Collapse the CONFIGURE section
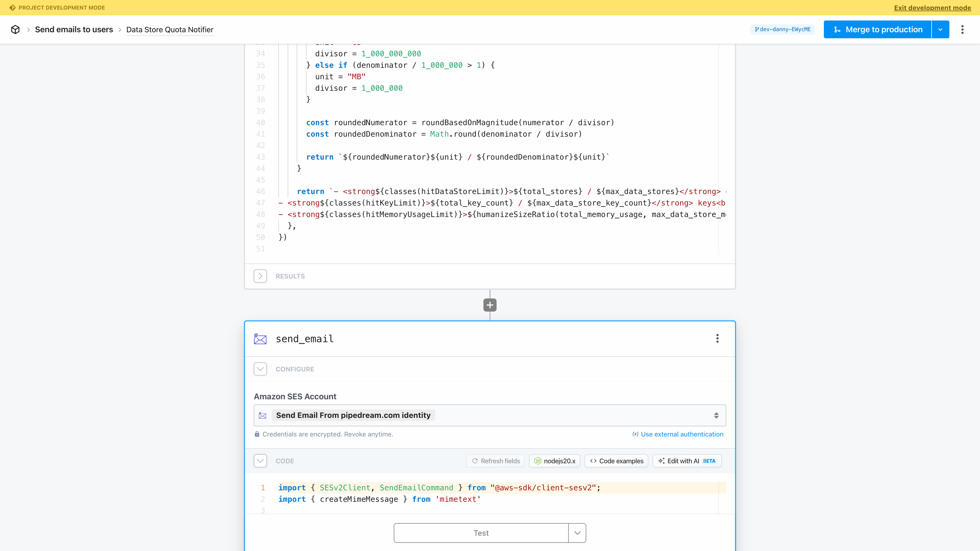 point(260,369)
